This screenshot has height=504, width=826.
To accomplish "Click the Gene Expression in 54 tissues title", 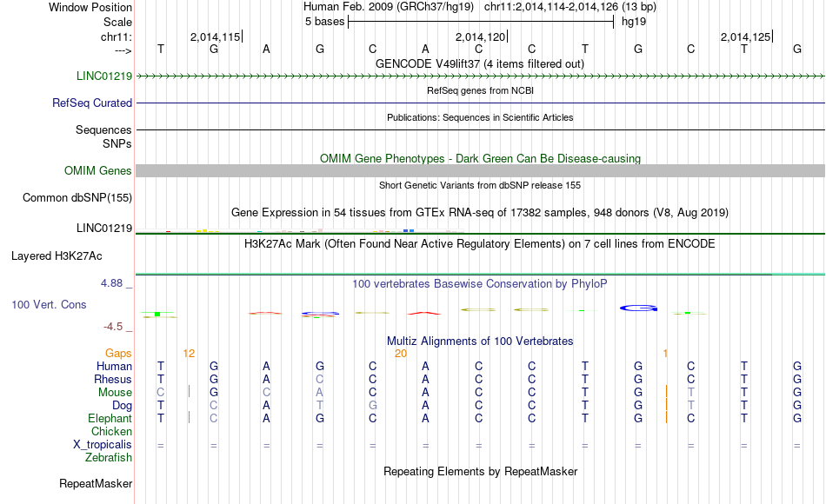I will [x=480, y=212].
